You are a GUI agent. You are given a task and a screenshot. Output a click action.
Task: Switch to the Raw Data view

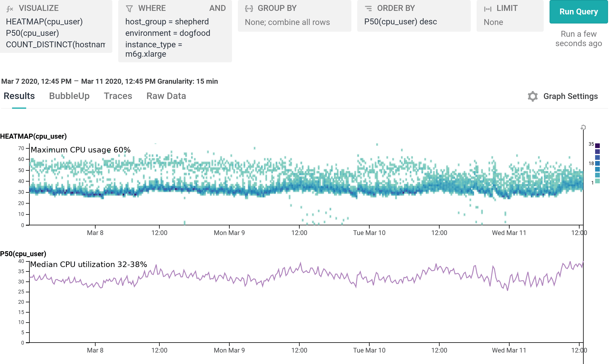[x=166, y=96]
